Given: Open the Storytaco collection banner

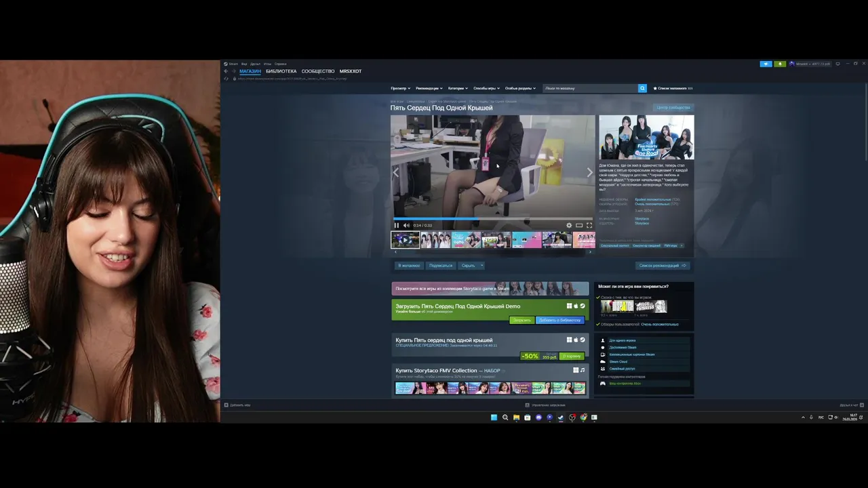Looking at the screenshot, I should (490, 289).
